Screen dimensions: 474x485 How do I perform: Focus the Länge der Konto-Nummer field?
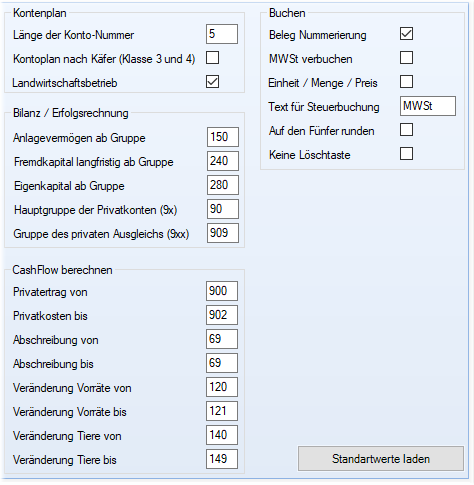(222, 34)
